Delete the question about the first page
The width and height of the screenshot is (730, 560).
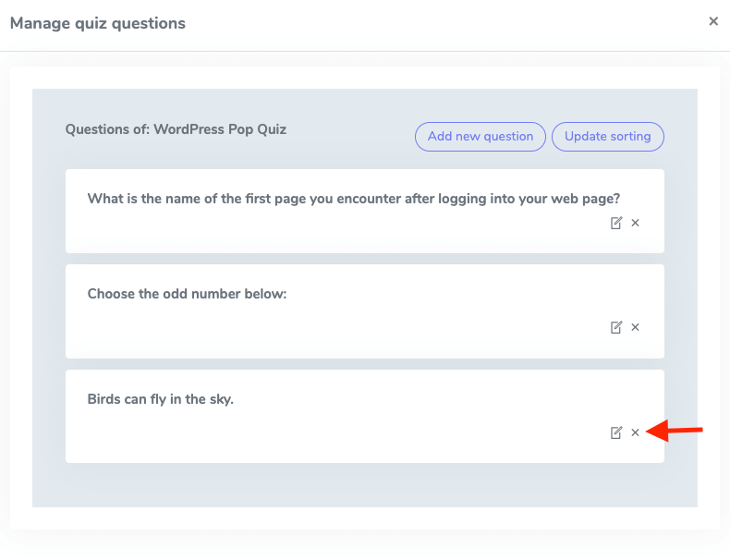click(636, 223)
